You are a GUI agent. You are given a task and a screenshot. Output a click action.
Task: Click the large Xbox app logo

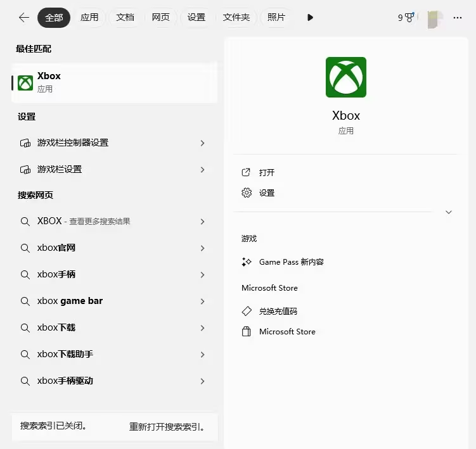346,77
